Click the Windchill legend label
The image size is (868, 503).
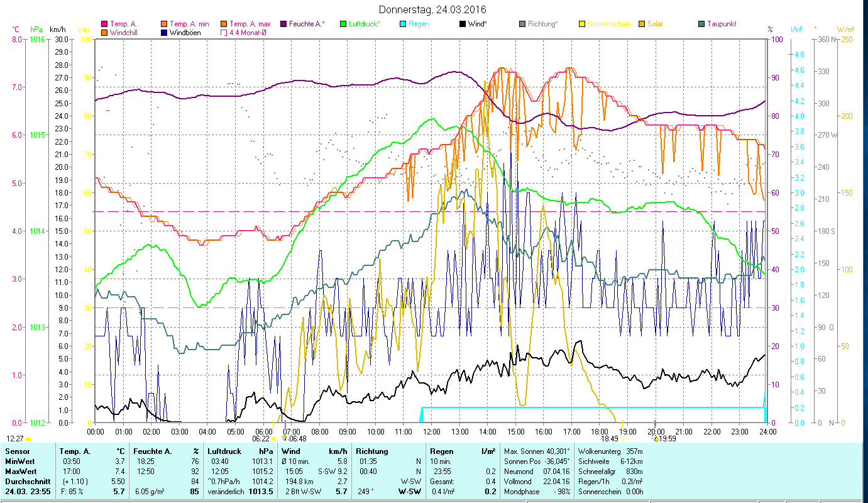pos(124,32)
